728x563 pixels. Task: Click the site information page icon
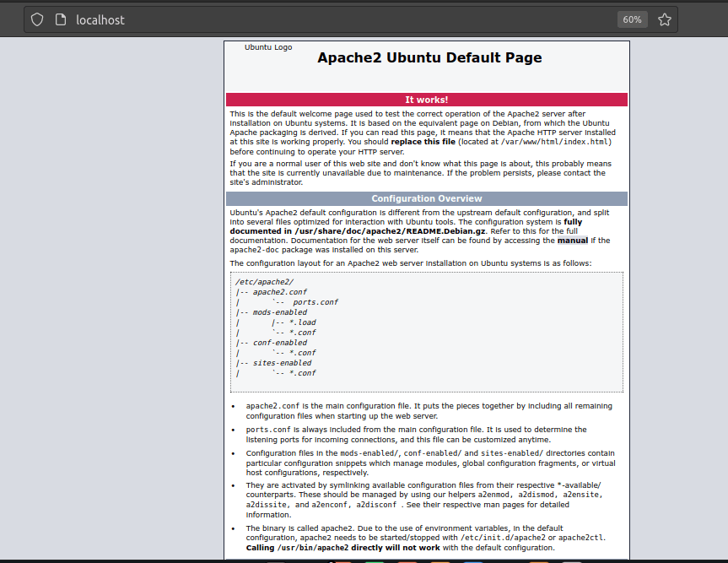61,19
